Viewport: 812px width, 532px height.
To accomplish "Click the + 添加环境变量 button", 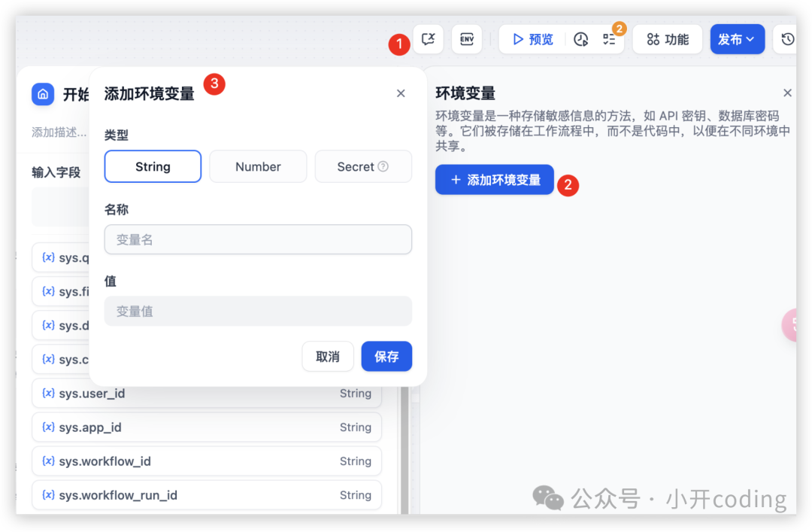I will click(495, 179).
